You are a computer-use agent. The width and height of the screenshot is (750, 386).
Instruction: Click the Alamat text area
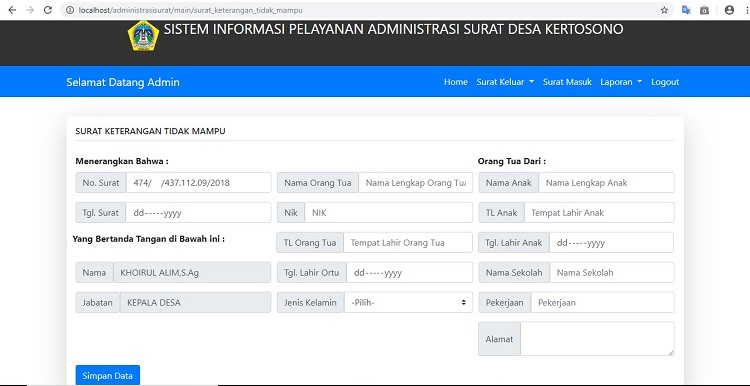point(597,339)
